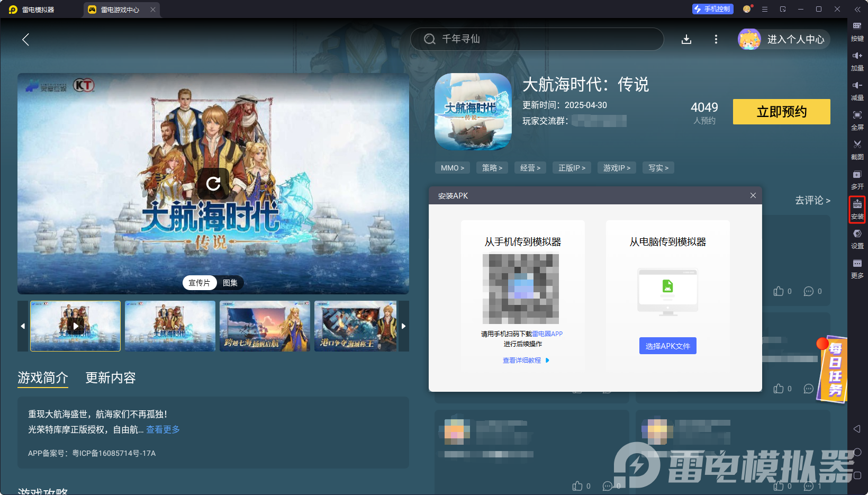Screen dimensions: 868x495
Task: Replay the trailer video with reload icon
Action: (x=213, y=184)
